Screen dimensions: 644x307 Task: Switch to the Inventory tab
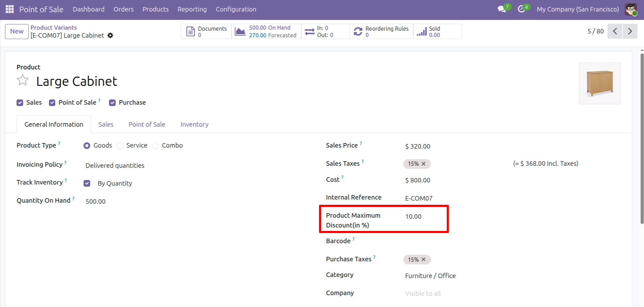(194, 124)
